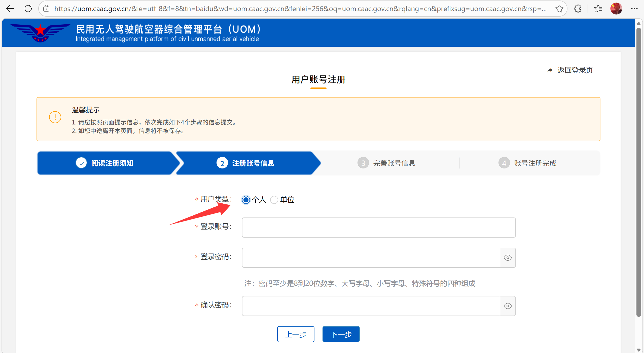This screenshot has height=353, width=644.
Task: Open step 4 账号注册完成
Action: click(527, 163)
